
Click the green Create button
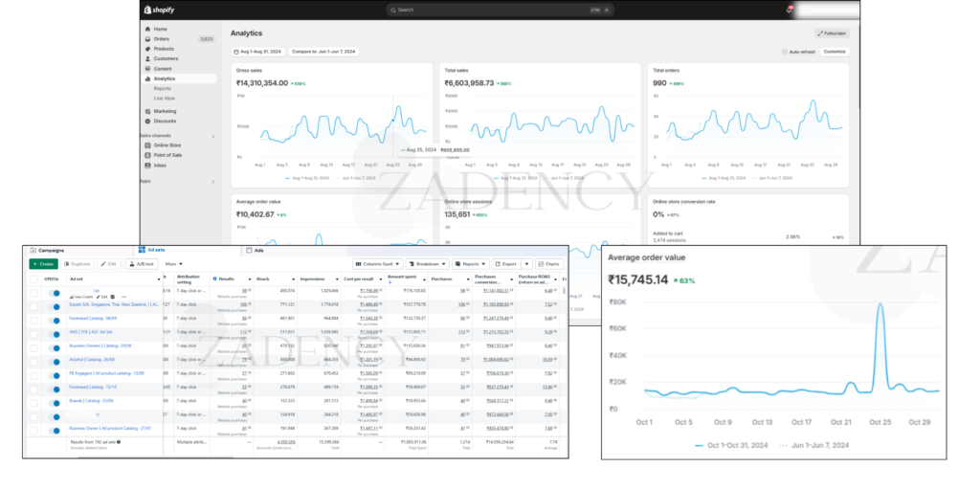tap(43, 263)
